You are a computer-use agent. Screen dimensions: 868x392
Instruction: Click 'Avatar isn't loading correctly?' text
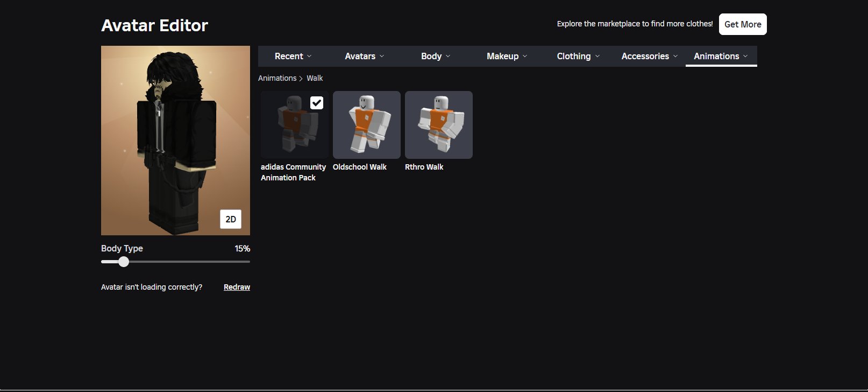[152, 287]
